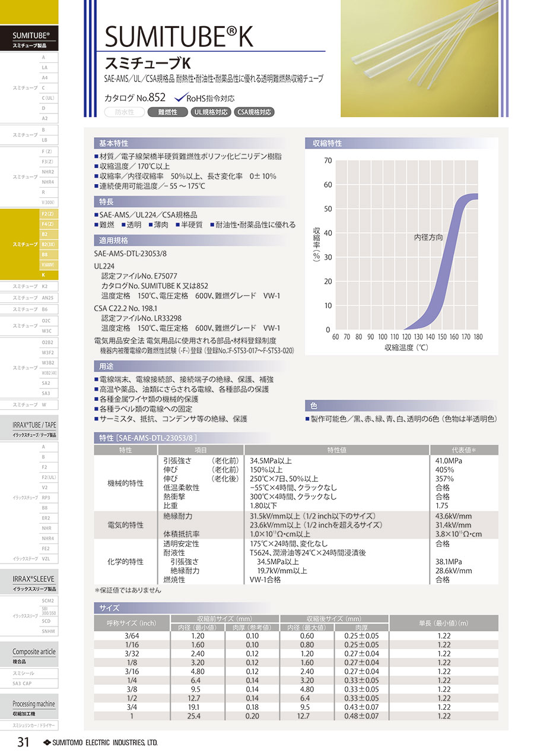This screenshot has width=534, height=756.
Task: Click the UL規格対応 badge
Action: [x=210, y=112]
